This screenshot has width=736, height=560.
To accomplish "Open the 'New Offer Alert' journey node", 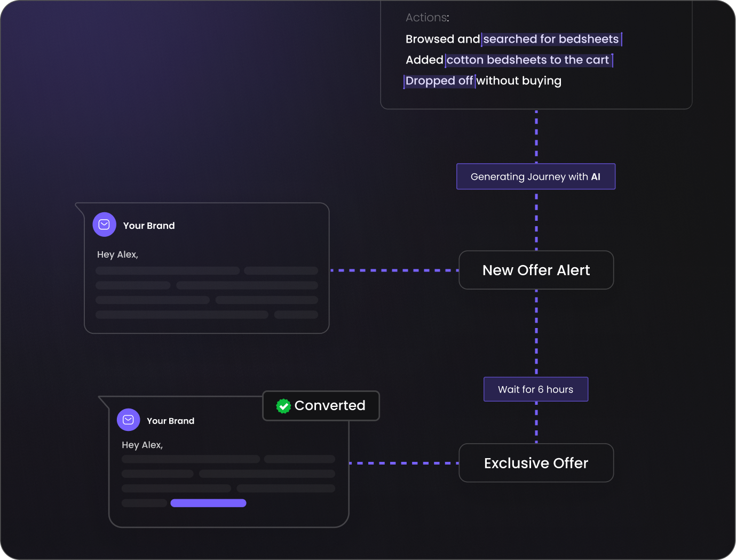I will 536,270.
